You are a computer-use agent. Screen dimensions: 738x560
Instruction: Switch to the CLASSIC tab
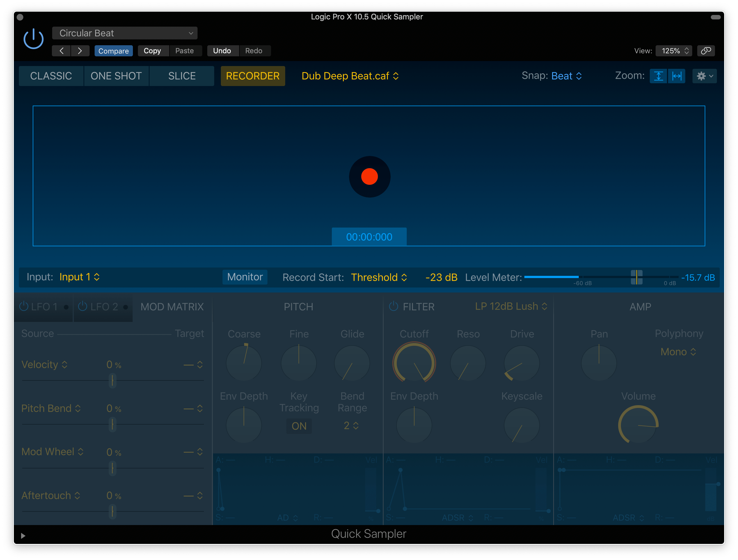click(x=51, y=76)
